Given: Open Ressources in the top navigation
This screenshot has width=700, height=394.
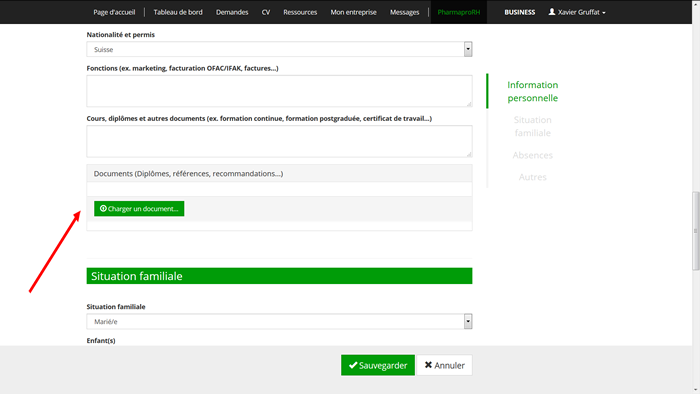Looking at the screenshot, I should (x=300, y=12).
